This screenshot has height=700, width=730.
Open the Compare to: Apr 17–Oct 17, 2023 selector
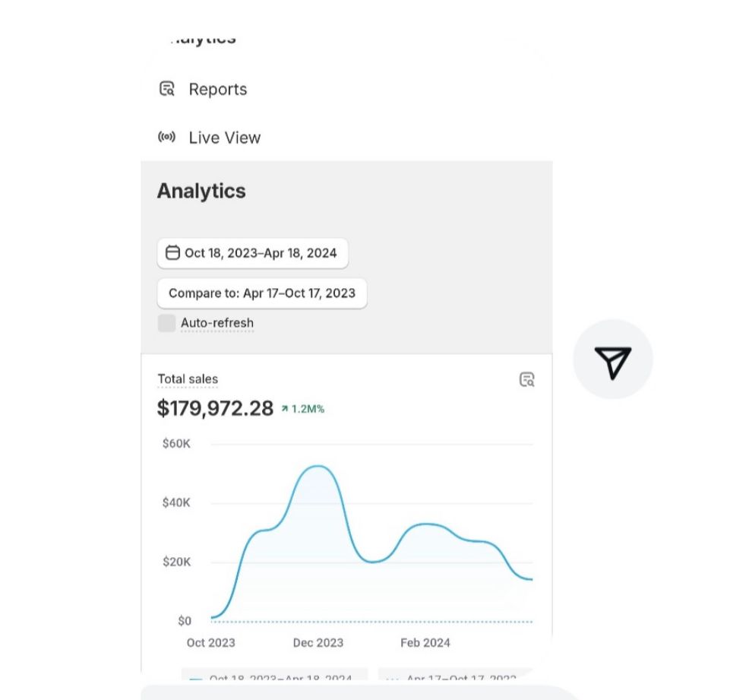tap(261, 293)
